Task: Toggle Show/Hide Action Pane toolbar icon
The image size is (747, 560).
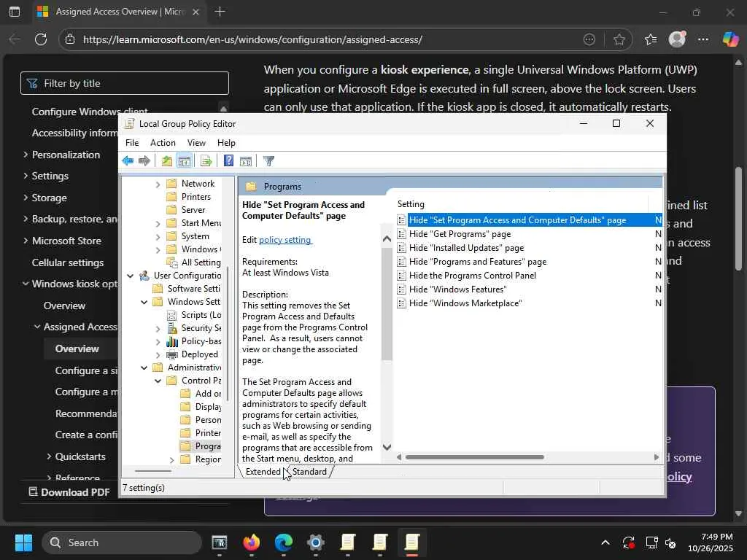Action: (246, 161)
